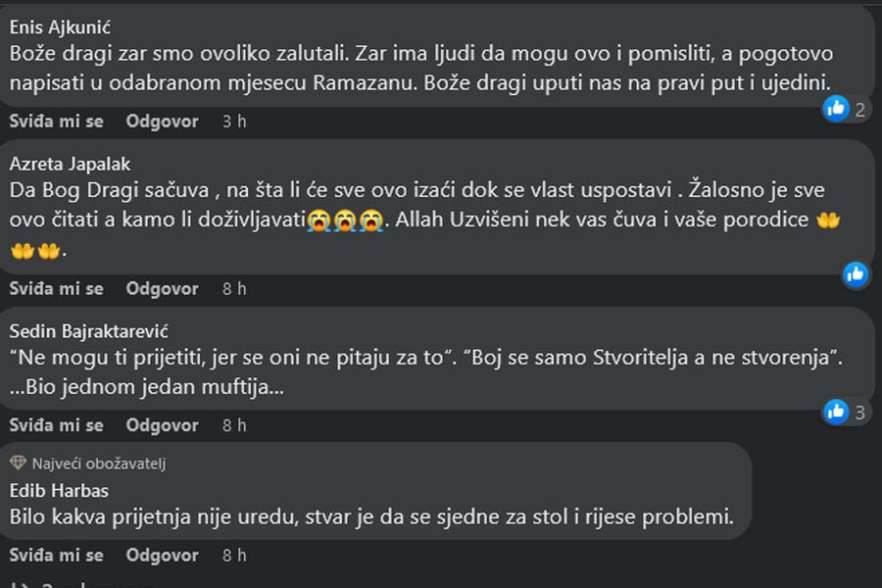Open Edib Harbas's profile name link
This screenshot has width=882, height=588.
pos(59,491)
